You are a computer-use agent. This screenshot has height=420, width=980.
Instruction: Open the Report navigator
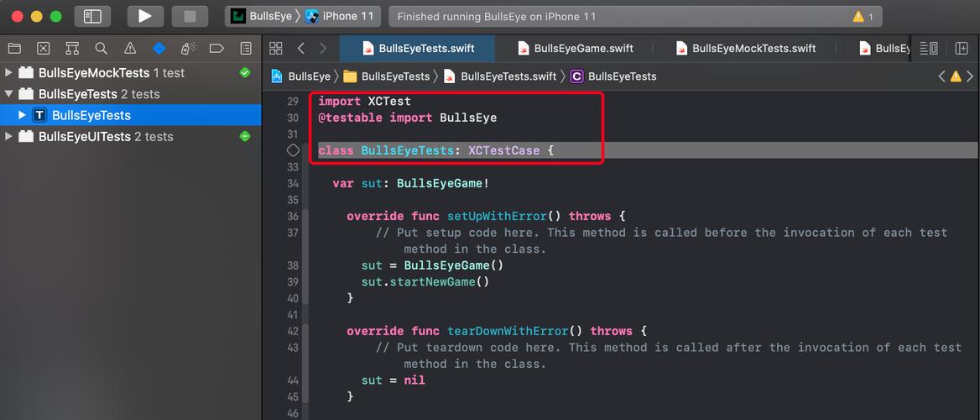pos(246,48)
